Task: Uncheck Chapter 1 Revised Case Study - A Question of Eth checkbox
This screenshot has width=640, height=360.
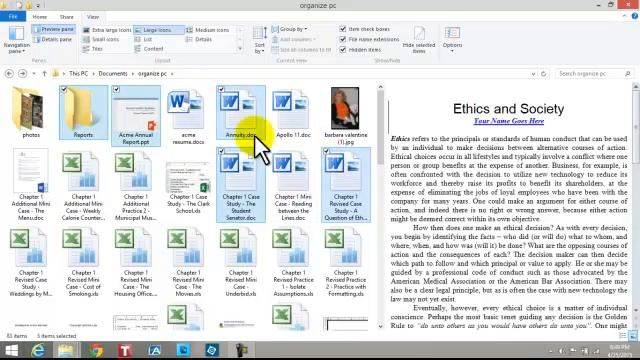Action: (x=326, y=151)
